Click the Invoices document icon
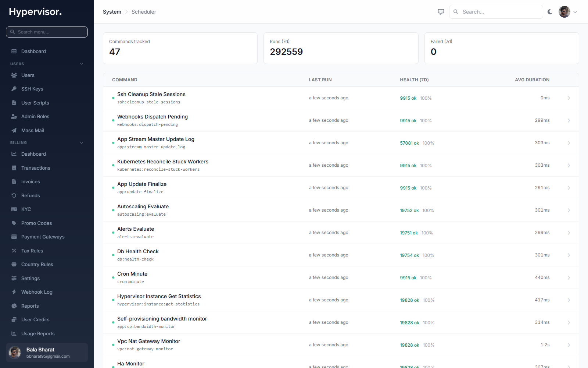588x368 pixels. [14, 181]
